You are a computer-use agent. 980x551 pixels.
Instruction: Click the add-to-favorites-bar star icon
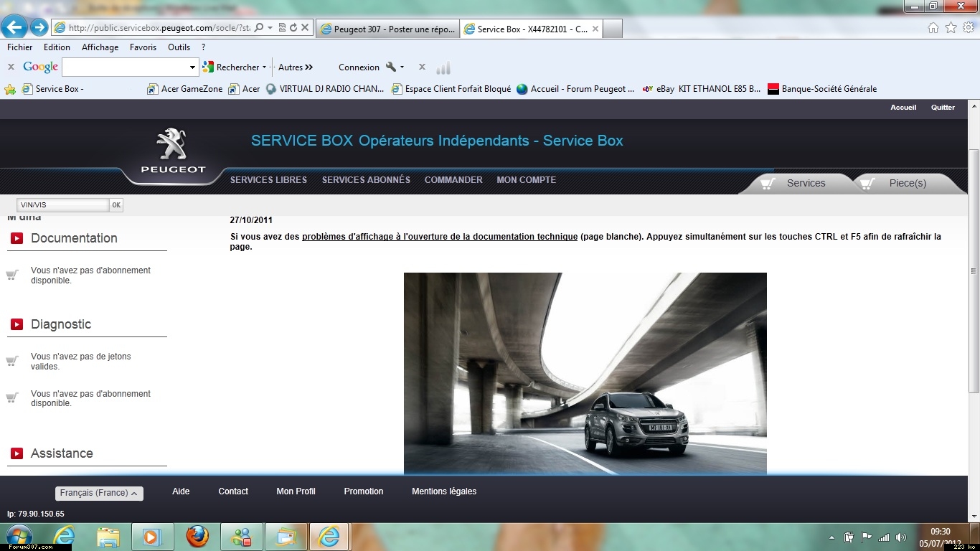click(10, 89)
